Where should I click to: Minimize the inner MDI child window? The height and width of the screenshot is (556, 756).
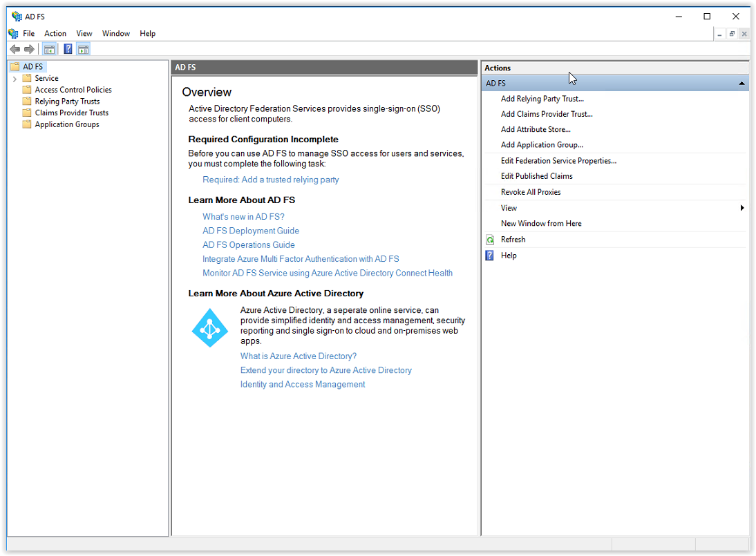point(720,34)
